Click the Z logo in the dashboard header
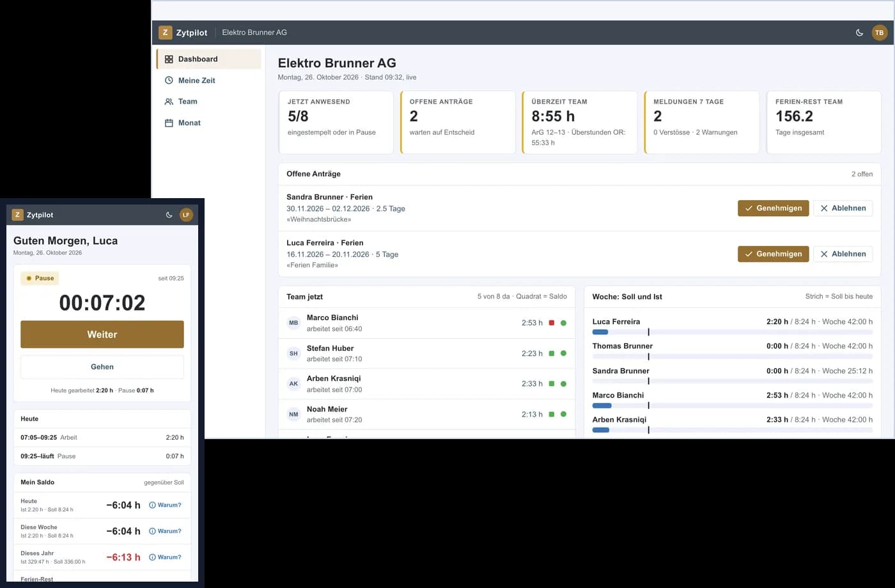 (165, 33)
